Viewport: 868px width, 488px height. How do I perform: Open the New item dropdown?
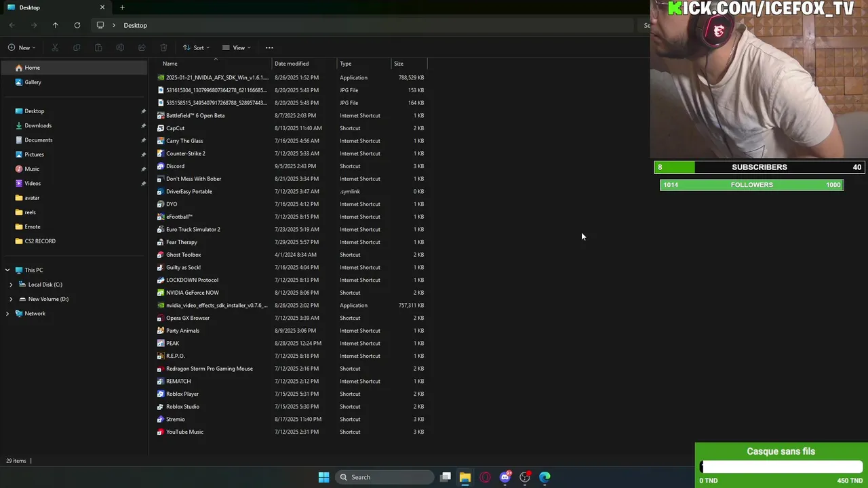(22, 47)
